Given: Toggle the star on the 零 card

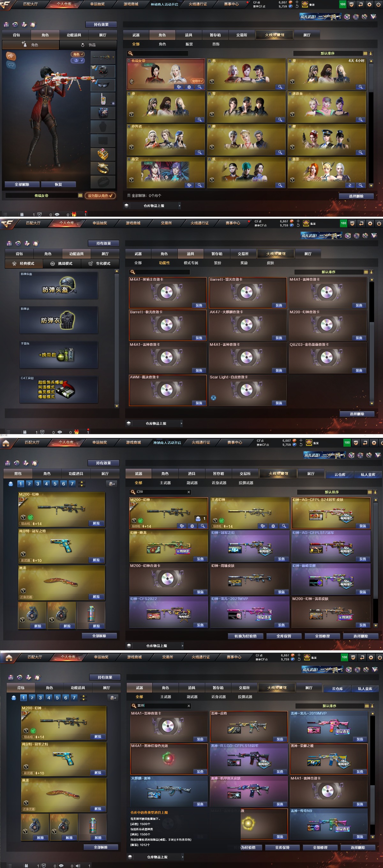Looking at the screenshot, I should (x=209, y=94).
